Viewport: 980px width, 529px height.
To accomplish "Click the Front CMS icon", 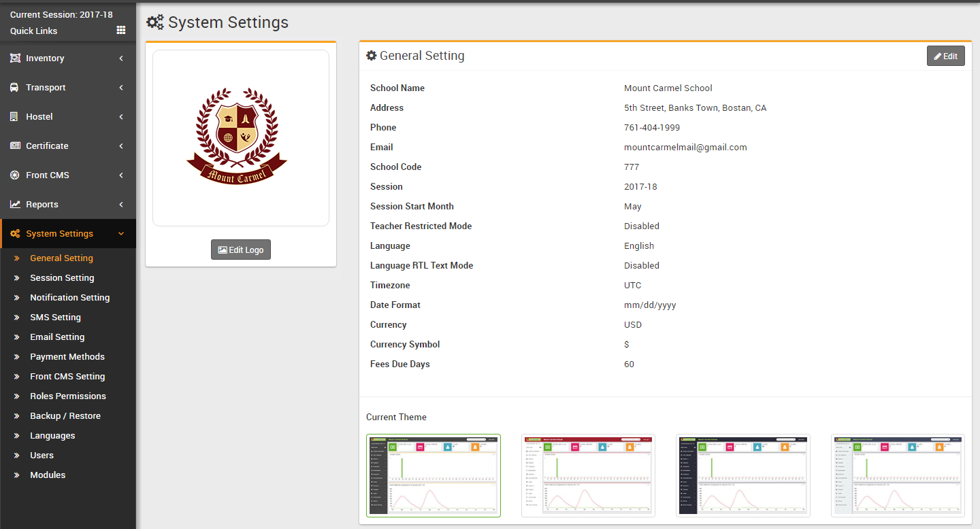I will [x=15, y=175].
